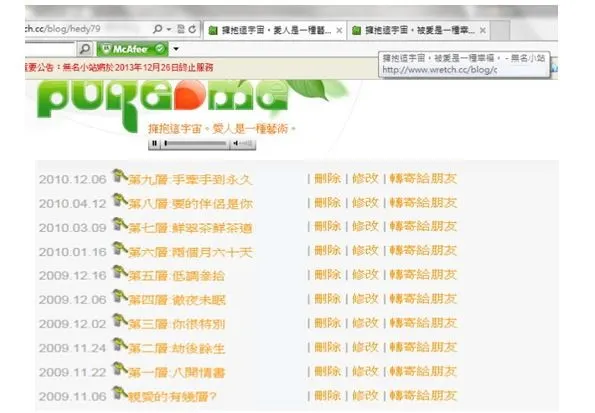Open the post titled 第一層
This screenshot has width=595, height=413.
(176, 373)
